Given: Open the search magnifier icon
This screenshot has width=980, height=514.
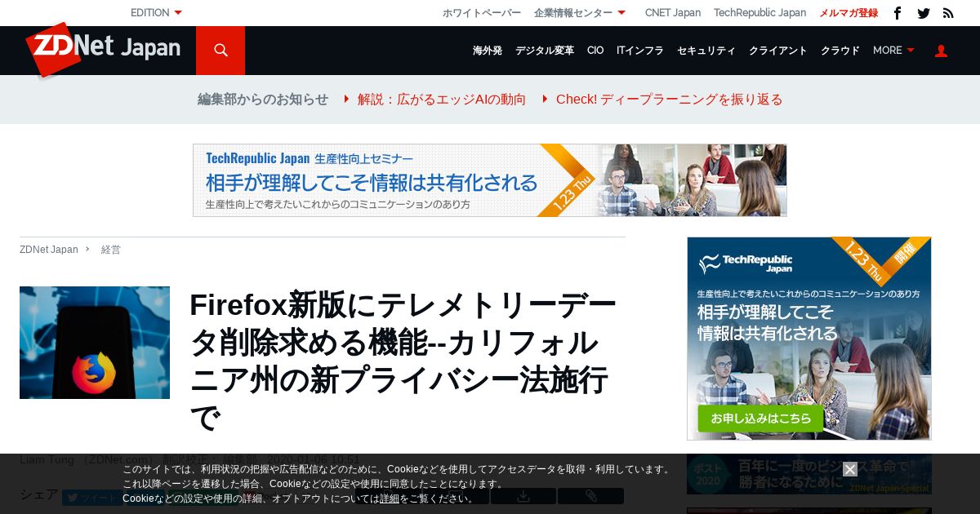Looking at the screenshot, I should tap(220, 51).
